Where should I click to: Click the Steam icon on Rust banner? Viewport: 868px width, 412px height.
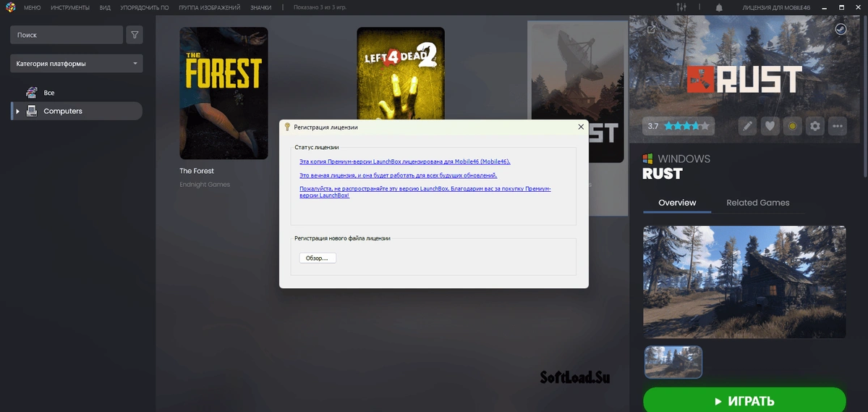[x=841, y=29]
